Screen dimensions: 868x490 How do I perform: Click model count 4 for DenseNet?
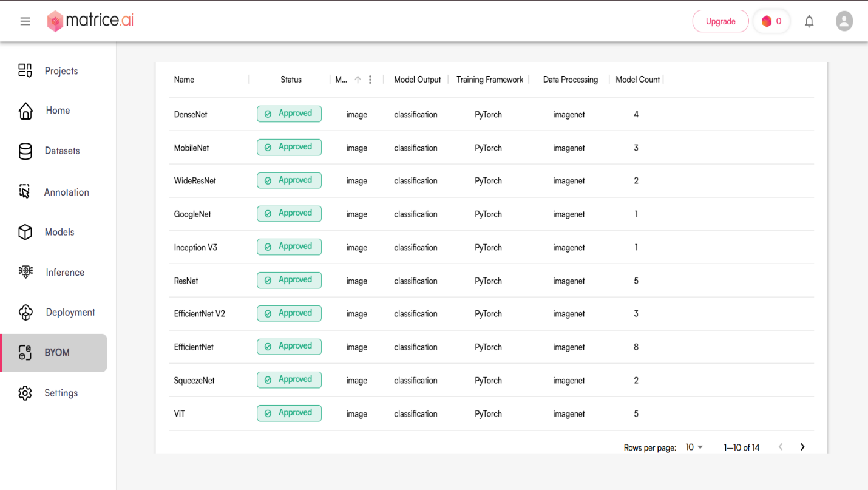coord(636,114)
